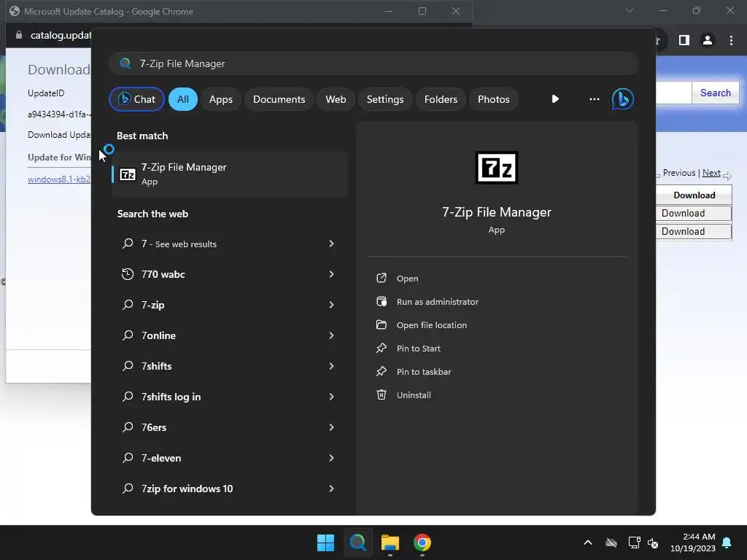747x560 pixels.
Task: Expand the '7online' suggestion chevron
Action: (332, 335)
